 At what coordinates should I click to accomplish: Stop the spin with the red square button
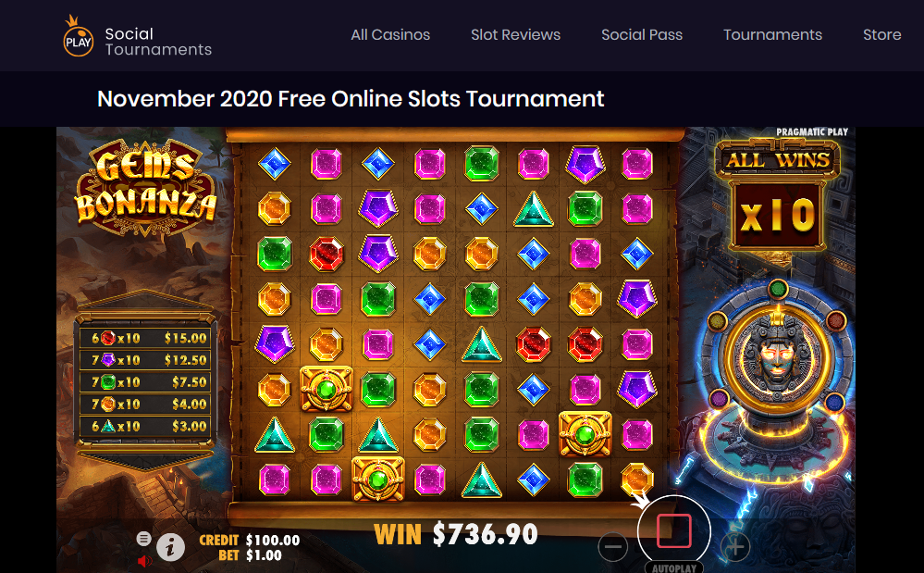(x=673, y=530)
